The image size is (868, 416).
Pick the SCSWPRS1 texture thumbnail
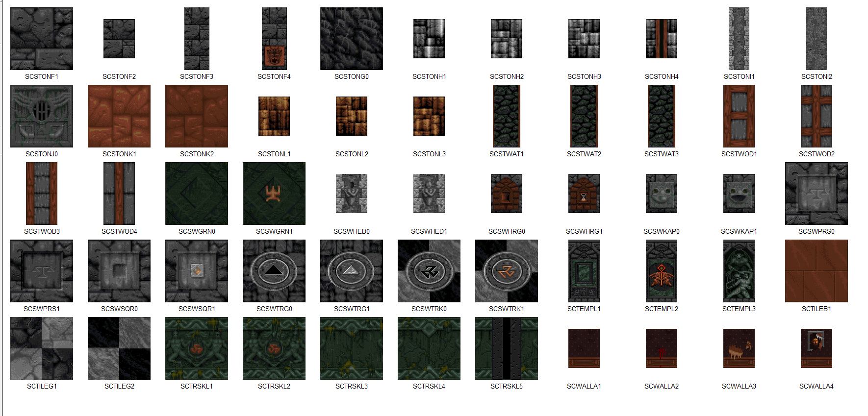pyautogui.click(x=42, y=271)
